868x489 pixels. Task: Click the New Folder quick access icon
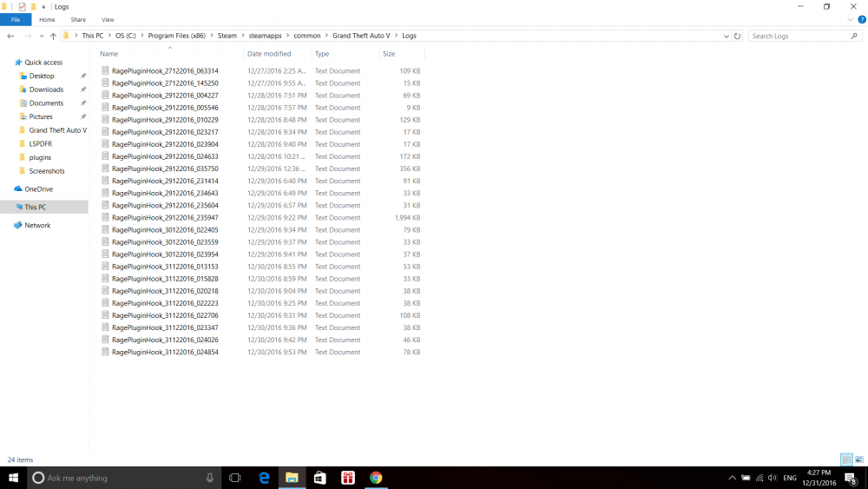coord(33,7)
